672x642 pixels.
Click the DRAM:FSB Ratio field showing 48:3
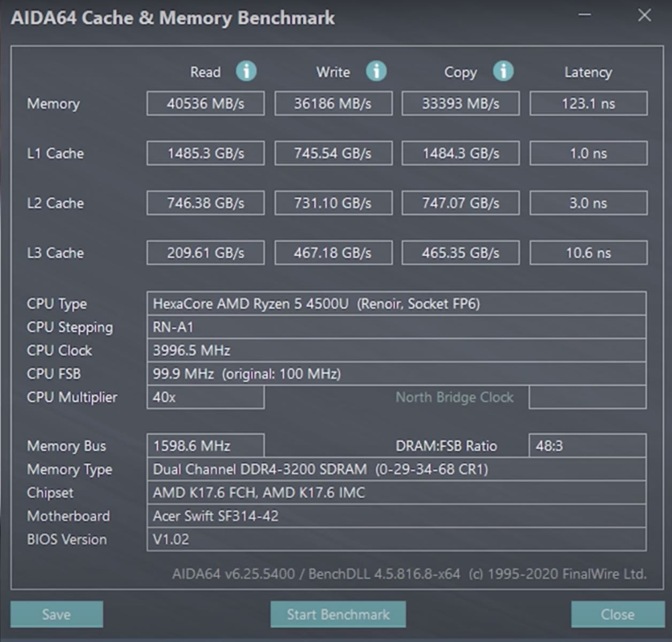coord(587,446)
